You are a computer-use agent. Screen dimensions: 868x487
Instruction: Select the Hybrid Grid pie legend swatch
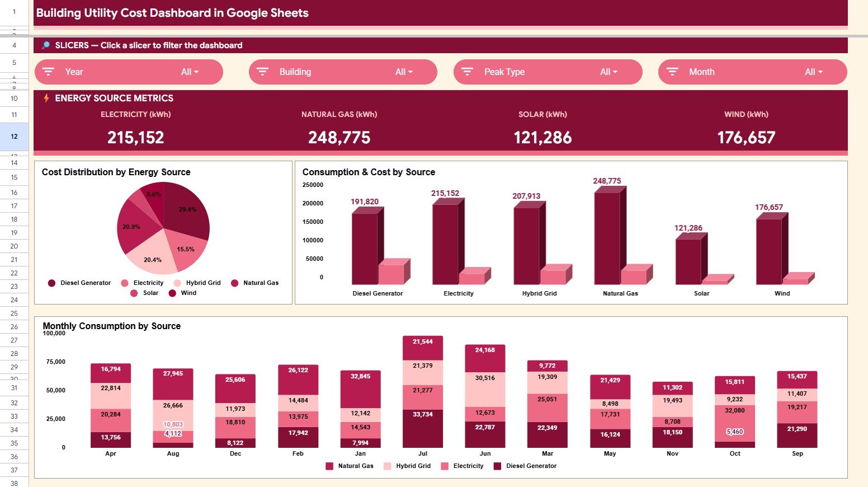point(177,283)
